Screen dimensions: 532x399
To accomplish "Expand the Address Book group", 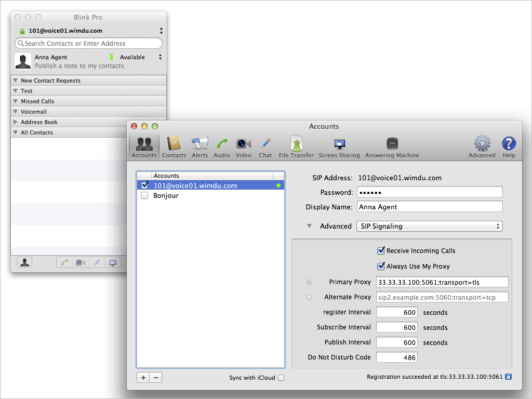I will [15, 122].
